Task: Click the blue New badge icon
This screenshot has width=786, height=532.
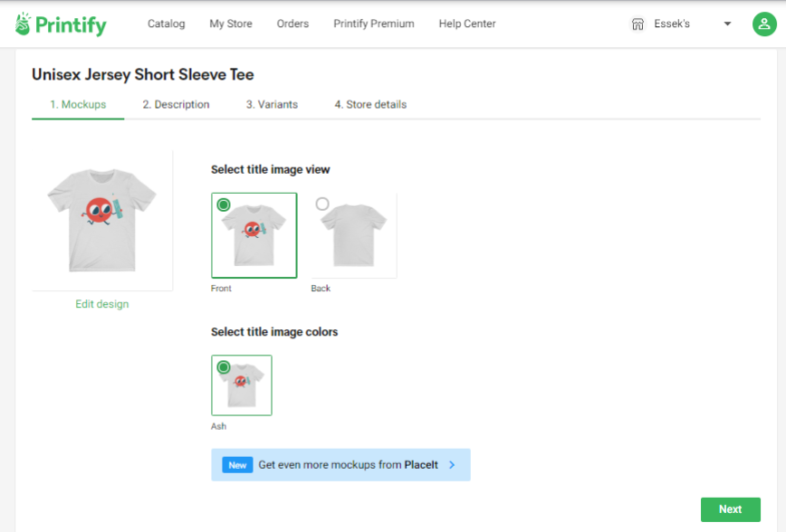Action: pyautogui.click(x=237, y=465)
